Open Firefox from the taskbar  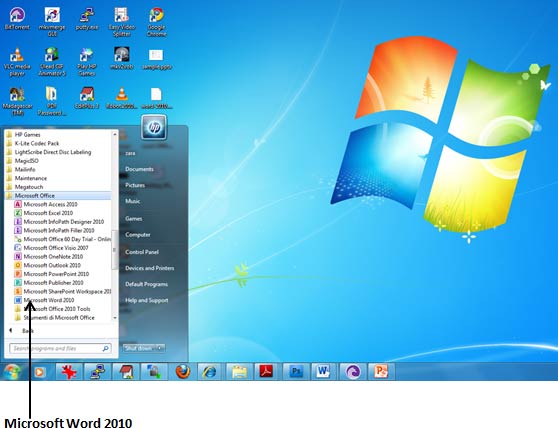click(x=183, y=372)
